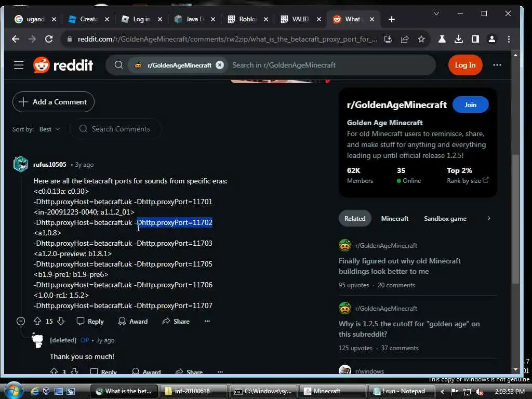This screenshot has height=399, width=532.
Task: Remove the r/GoldenAgeMinecraft search filter
Action: coord(220,65)
